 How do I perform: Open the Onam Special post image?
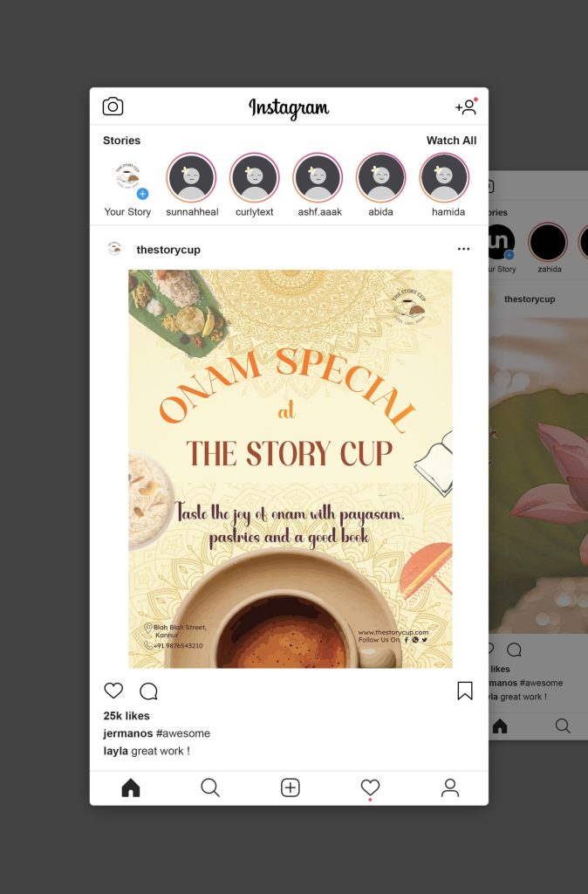(291, 469)
